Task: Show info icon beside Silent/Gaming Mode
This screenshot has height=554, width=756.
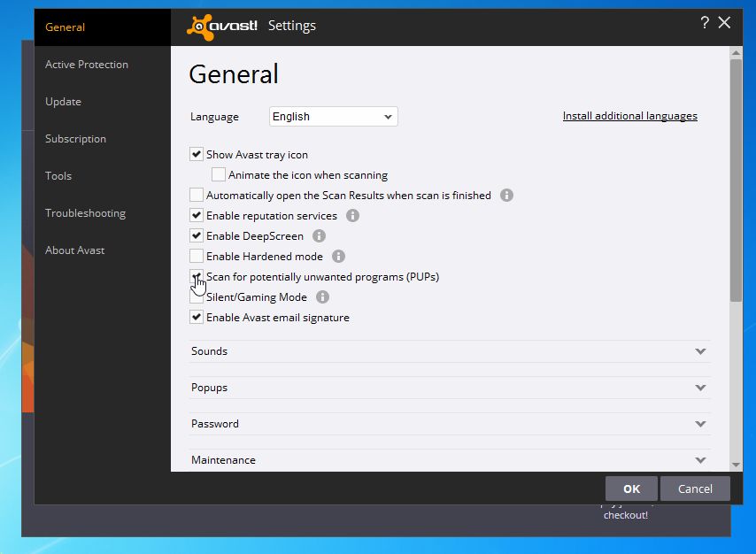Action: (x=322, y=297)
